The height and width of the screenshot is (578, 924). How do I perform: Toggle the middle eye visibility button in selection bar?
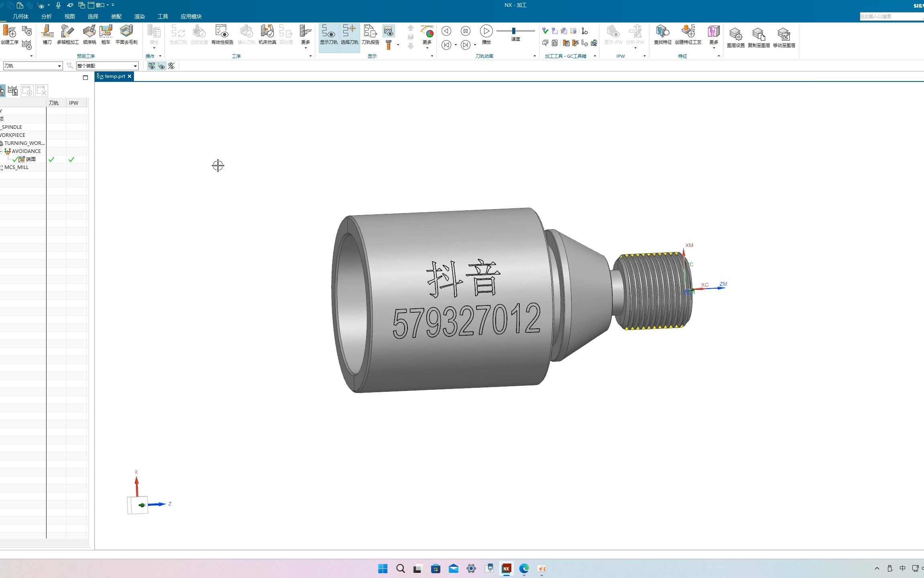pyautogui.click(x=162, y=65)
